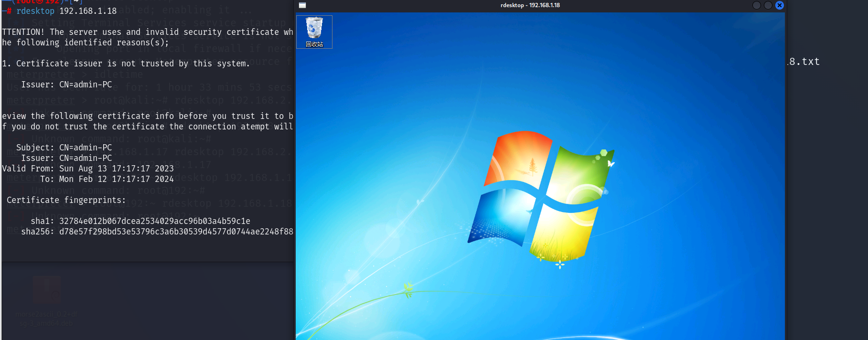Viewport: 868px width, 340px height.
Task: Click the 'Subject: CN=admin-PC' line
Action: coord(64,148)
